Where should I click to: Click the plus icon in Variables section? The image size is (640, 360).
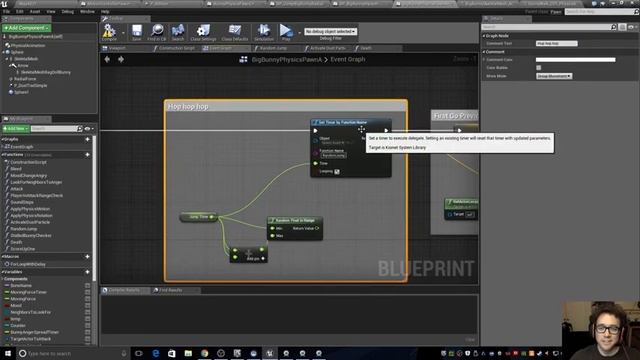pyautogui.click(x=87, y=272)
